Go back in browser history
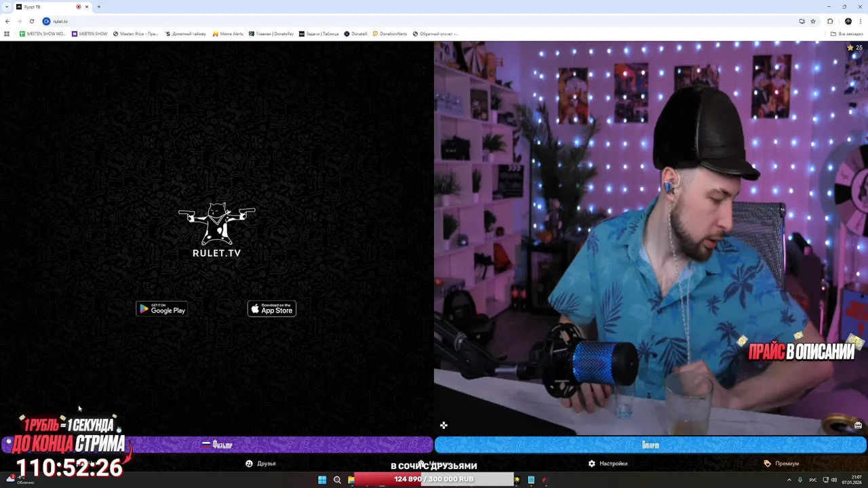Viewport: 868px width, 488px height. (x=7, y=21)
